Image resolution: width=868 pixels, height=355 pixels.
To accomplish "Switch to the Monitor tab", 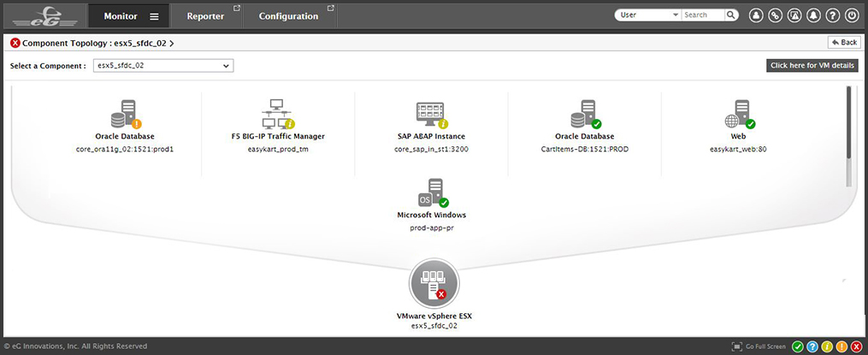I will point(129,16).
